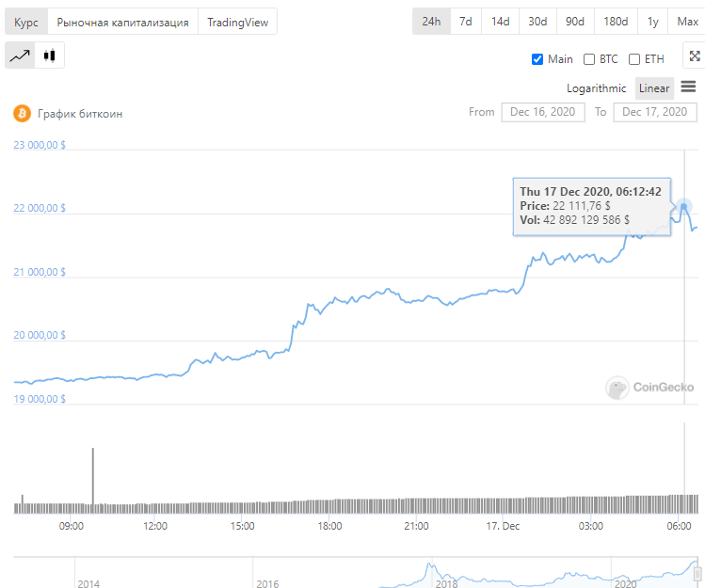This screenshot has height=588, width=705.
Task: Click the 06:00 time axis label
Action: pyautogui.click(x=679, y=526)
